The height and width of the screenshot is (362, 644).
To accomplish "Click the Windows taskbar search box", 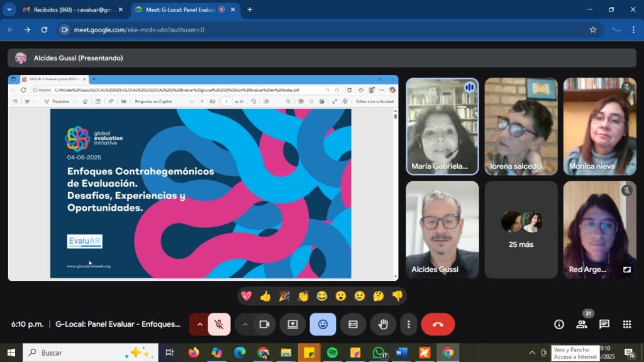I will click(x=88, y=353).
